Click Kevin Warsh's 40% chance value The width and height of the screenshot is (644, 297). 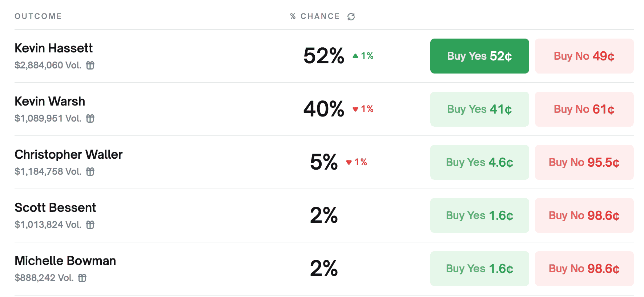pos(324,109)
